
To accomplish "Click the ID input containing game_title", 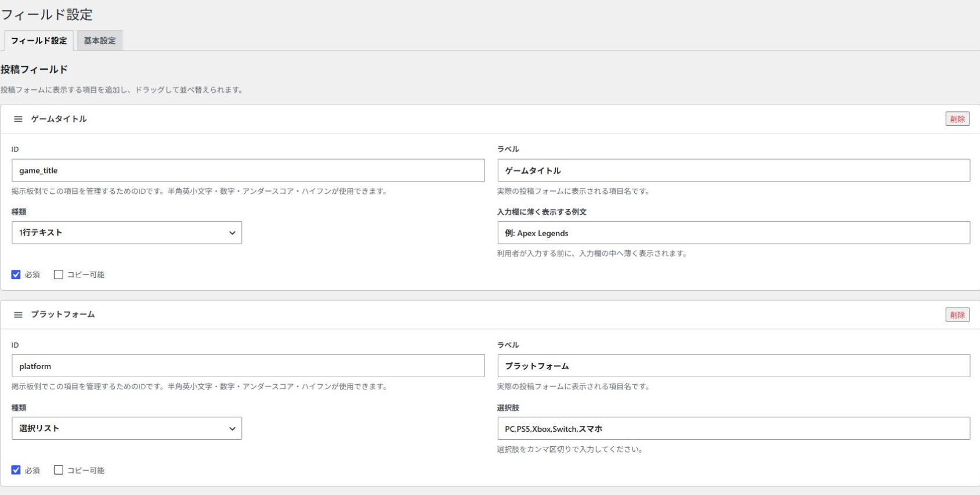I will (x=248, y=171).
